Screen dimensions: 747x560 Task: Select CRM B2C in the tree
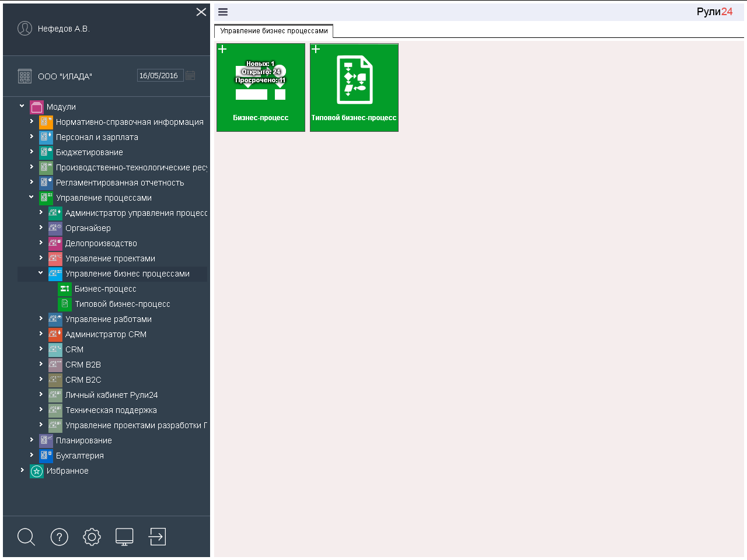pos(83,380)
